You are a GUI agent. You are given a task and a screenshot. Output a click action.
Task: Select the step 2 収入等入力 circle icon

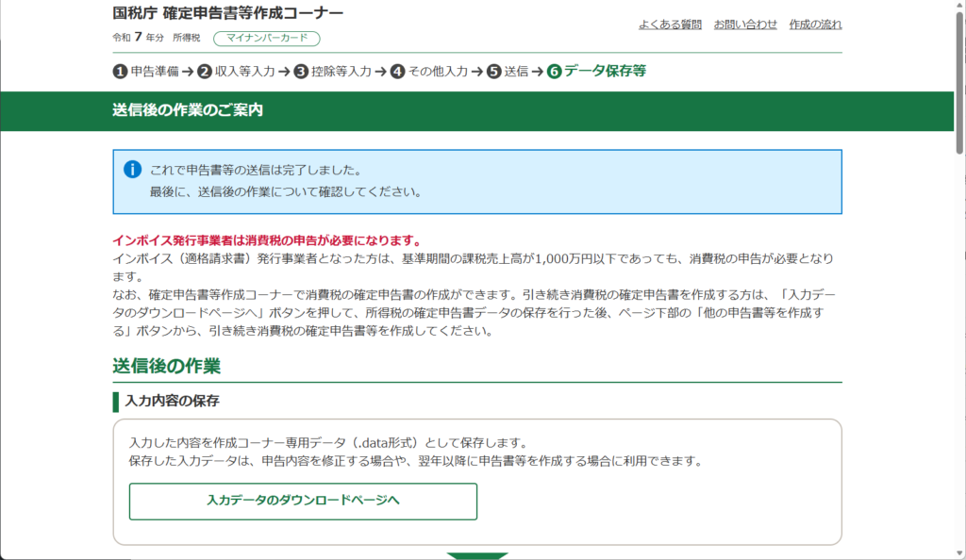[205, 71]
